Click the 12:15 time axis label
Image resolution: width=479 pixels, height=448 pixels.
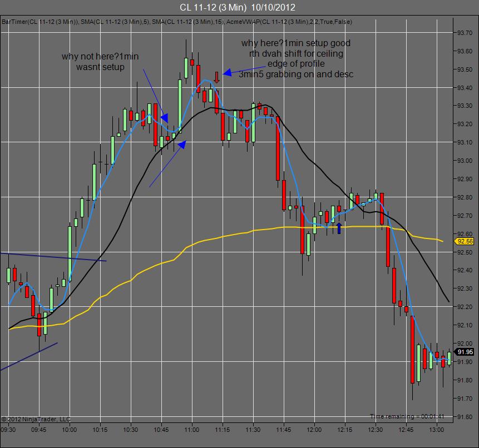click(x=344, y=430)
